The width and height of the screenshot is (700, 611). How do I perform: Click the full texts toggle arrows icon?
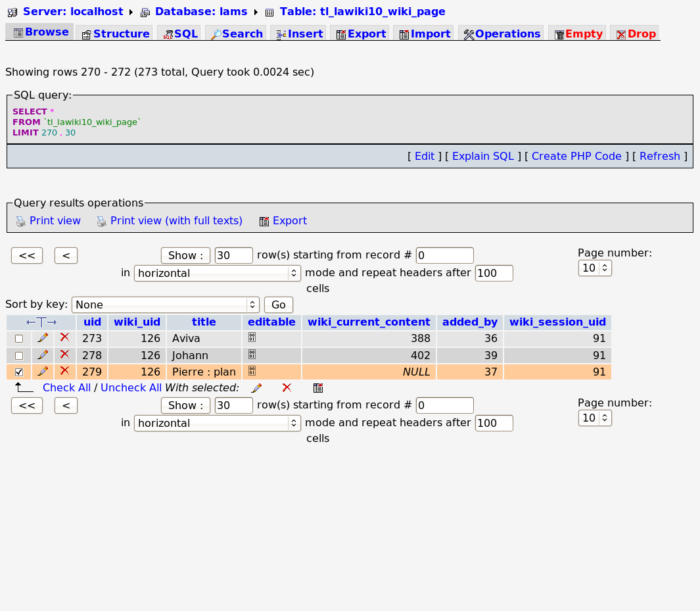point(41,322)
